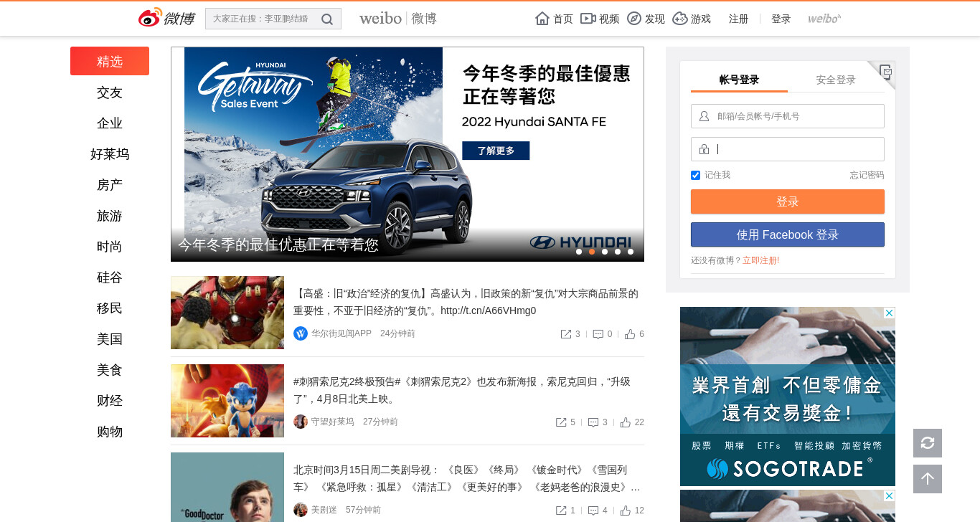Switch to 帐号登录 tab

point(739,80)
